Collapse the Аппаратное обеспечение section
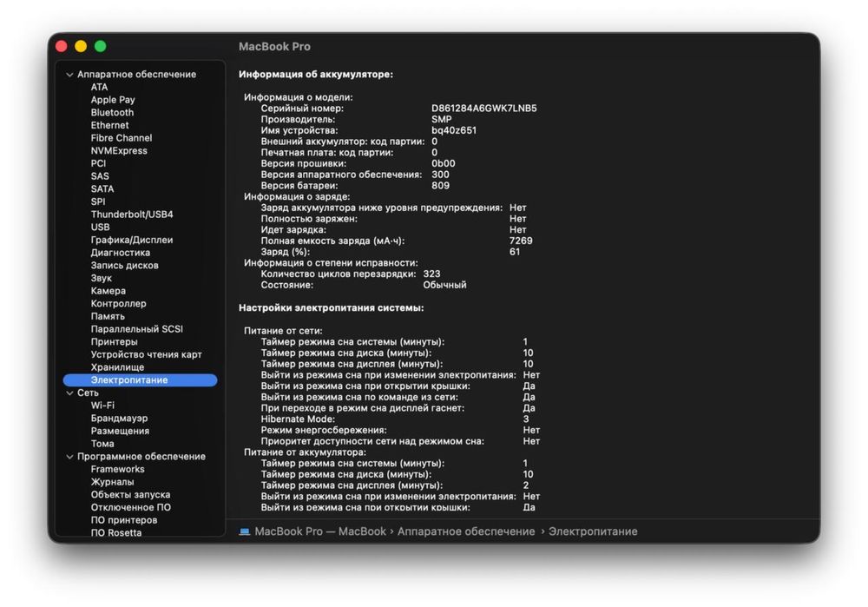This screenshot has height=607, width=868. click(69, 74)
